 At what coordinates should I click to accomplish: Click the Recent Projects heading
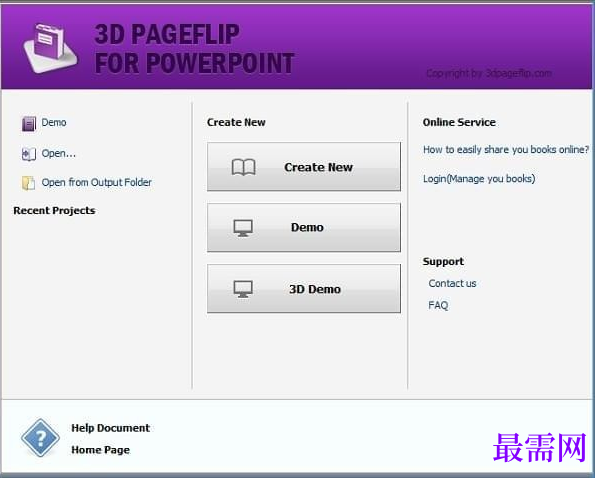[54, 211]
